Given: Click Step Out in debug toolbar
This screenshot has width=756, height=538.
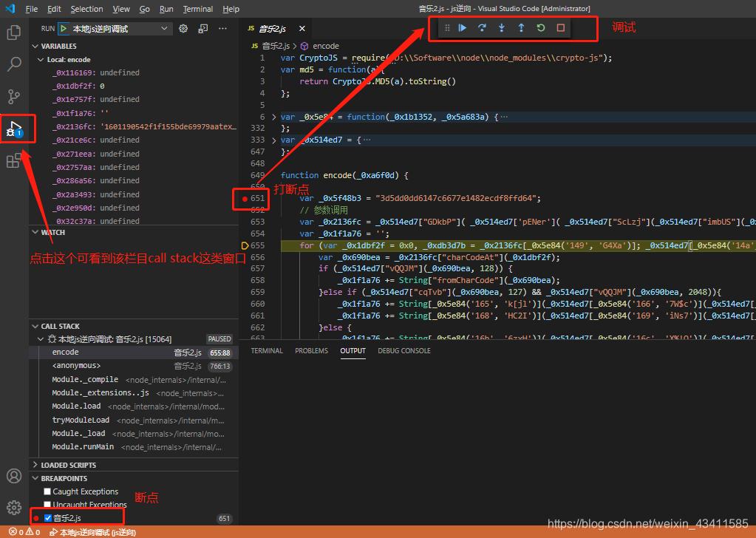Looking at the screenshot, I should click(521, 28).
